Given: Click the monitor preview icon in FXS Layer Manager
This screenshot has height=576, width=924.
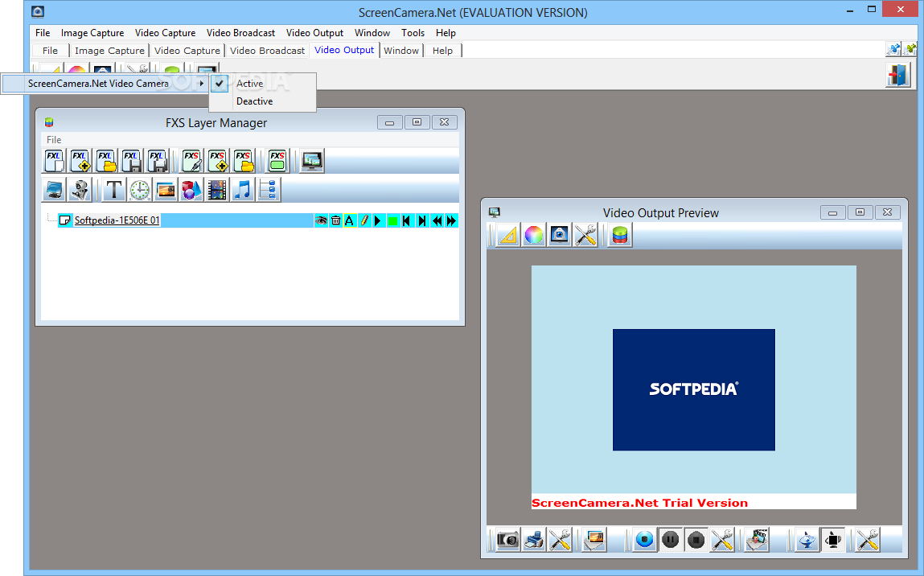Looking at the screenshot, I should 312,160.
